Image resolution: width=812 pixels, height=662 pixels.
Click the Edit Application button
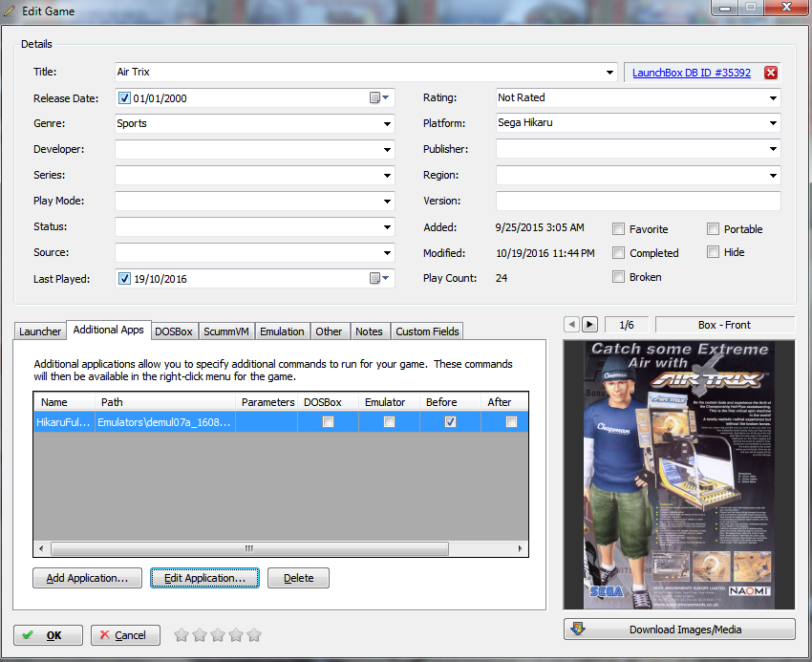(205, 578)
